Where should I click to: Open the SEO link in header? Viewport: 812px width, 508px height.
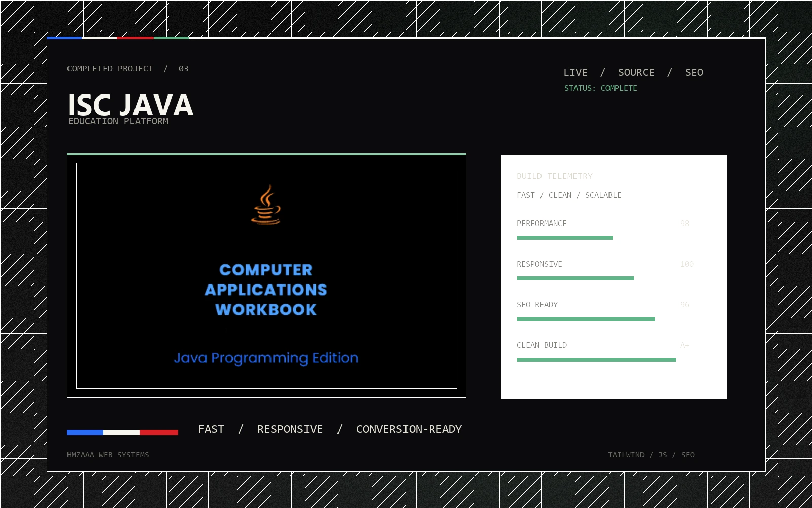694,72
